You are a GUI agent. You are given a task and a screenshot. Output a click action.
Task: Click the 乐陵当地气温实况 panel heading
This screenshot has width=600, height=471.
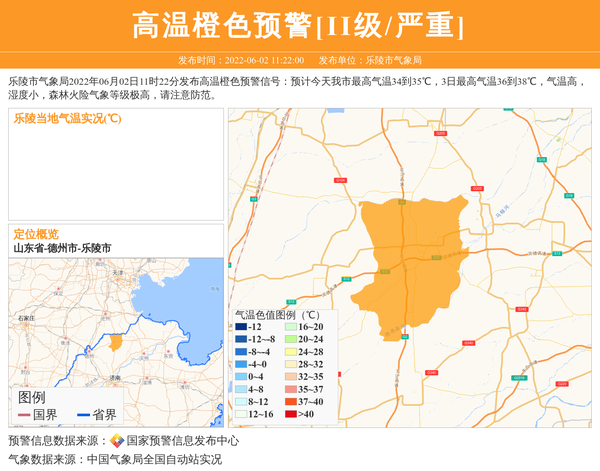[67, 118]
